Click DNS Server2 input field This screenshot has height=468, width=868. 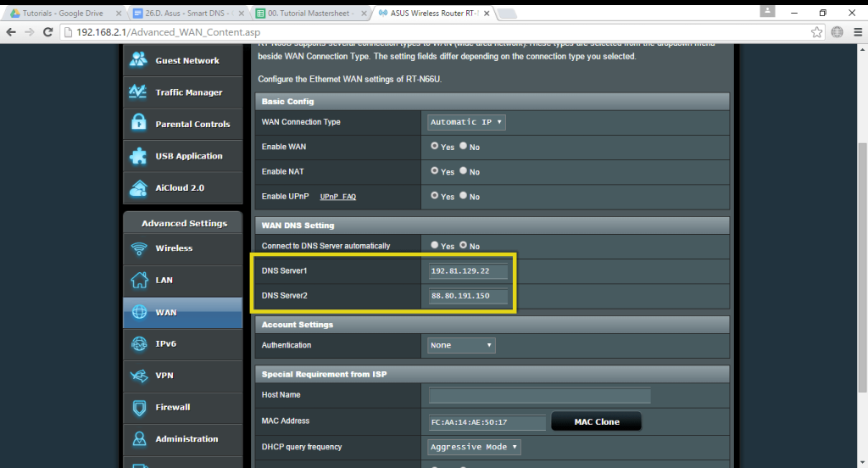[x=468, y=296]
